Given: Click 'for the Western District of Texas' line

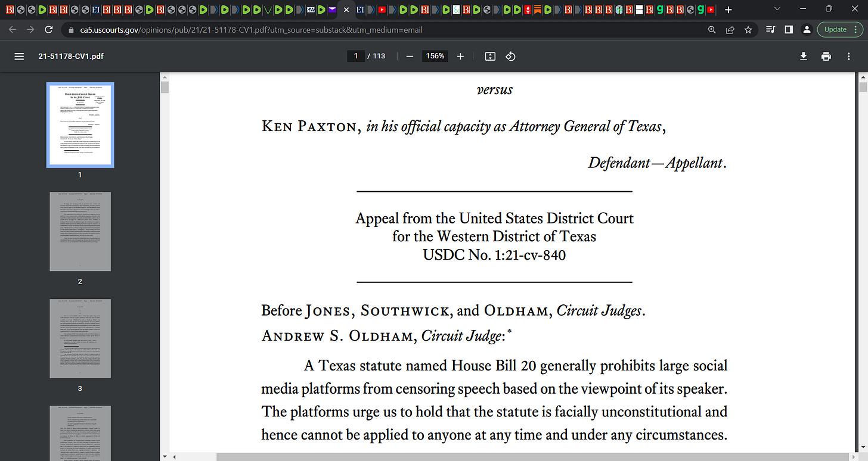Looking at the screenshot, I should [x=494, y=236].
